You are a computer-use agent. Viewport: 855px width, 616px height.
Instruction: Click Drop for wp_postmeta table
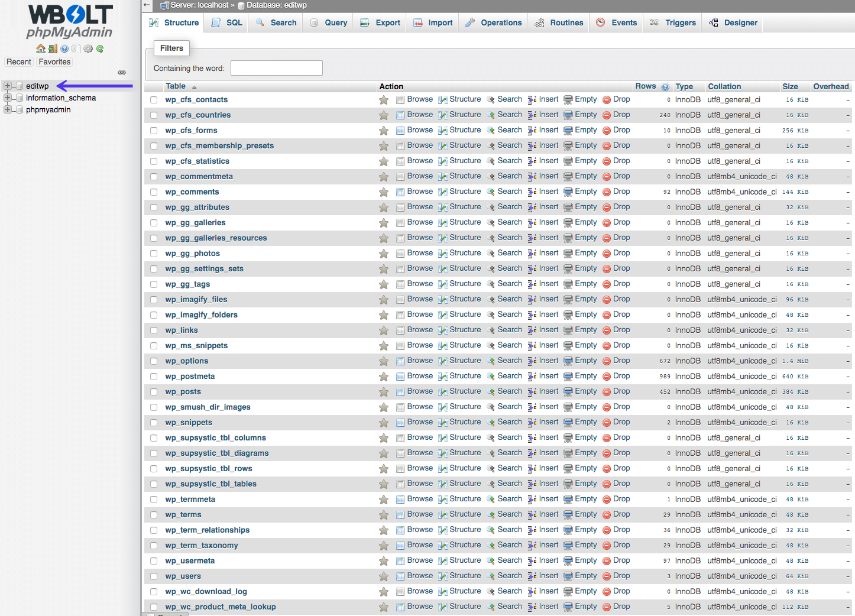(621, 376)
